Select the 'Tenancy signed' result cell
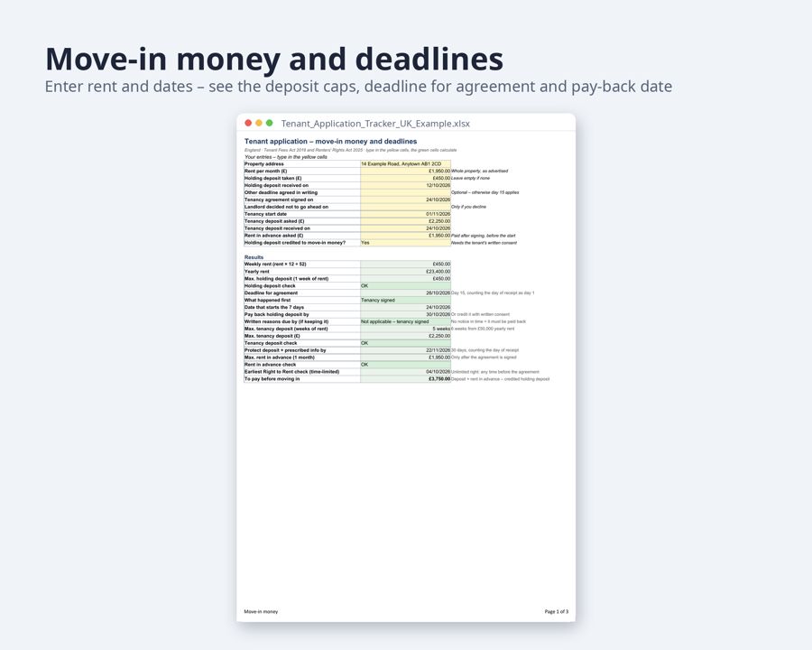The width and height of the screenshot is (812, 650). (x=405, y=300)
